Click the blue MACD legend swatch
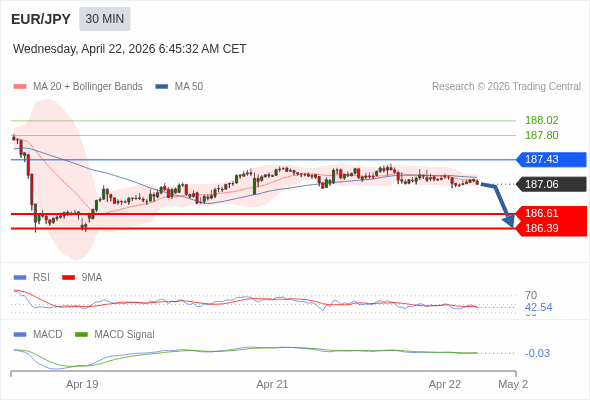The height and width of the screenshot is (400, 590). [x=20, y=335]
